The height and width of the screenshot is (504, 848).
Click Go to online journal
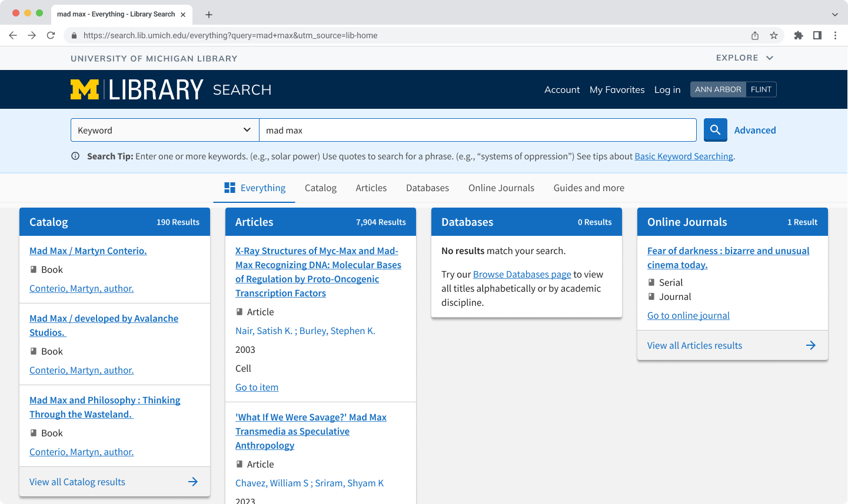689,315
